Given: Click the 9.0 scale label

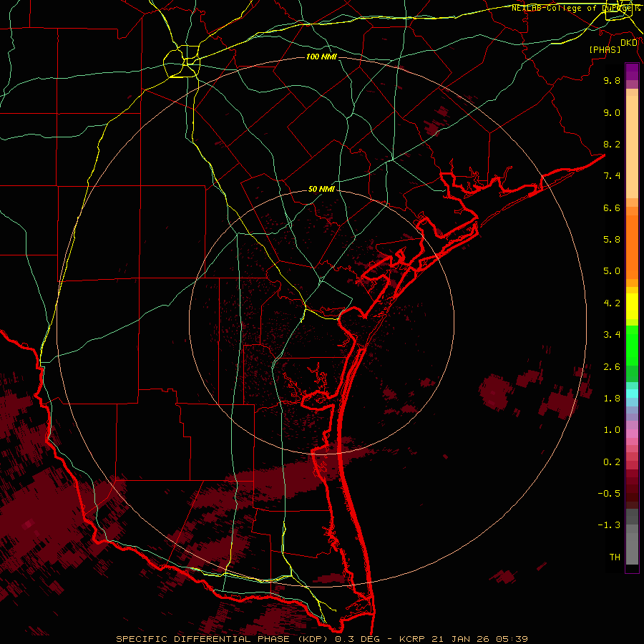Looking at the screenshot, I should tap(612, 112).
